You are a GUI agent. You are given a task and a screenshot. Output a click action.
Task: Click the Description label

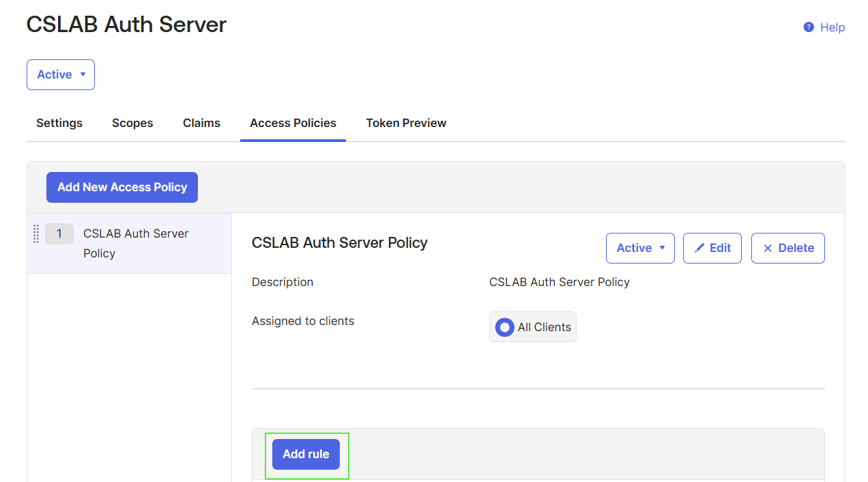coord(283,282)
